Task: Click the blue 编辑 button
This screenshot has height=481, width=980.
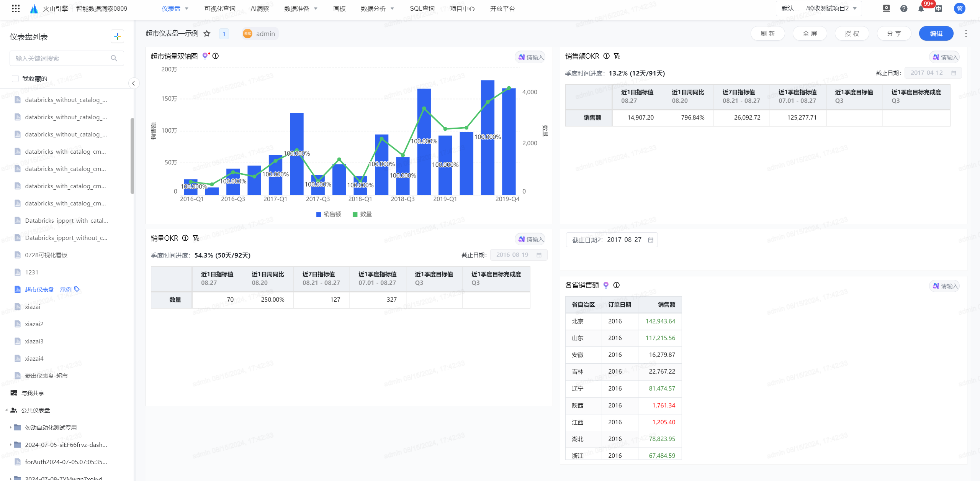Action: coord(936,34)
